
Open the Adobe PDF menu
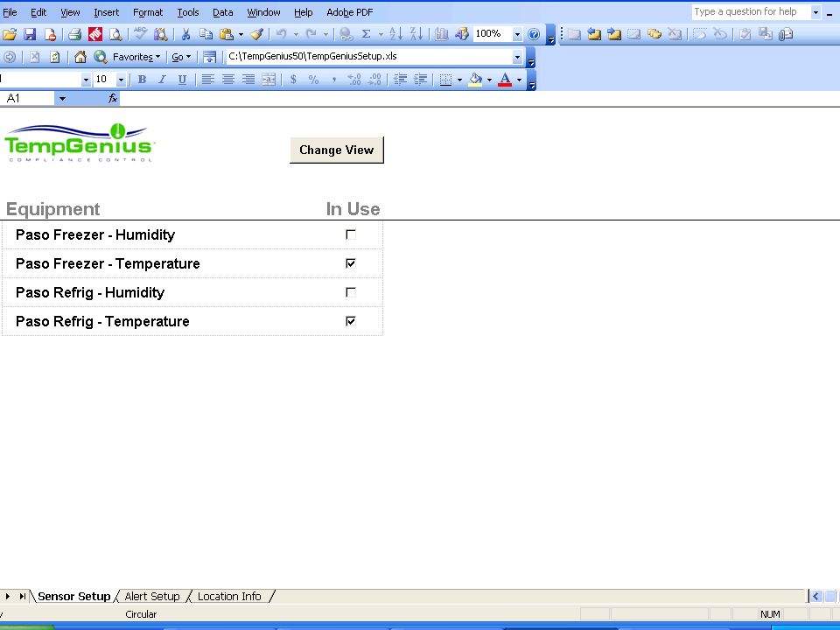(x=350, y=11)
